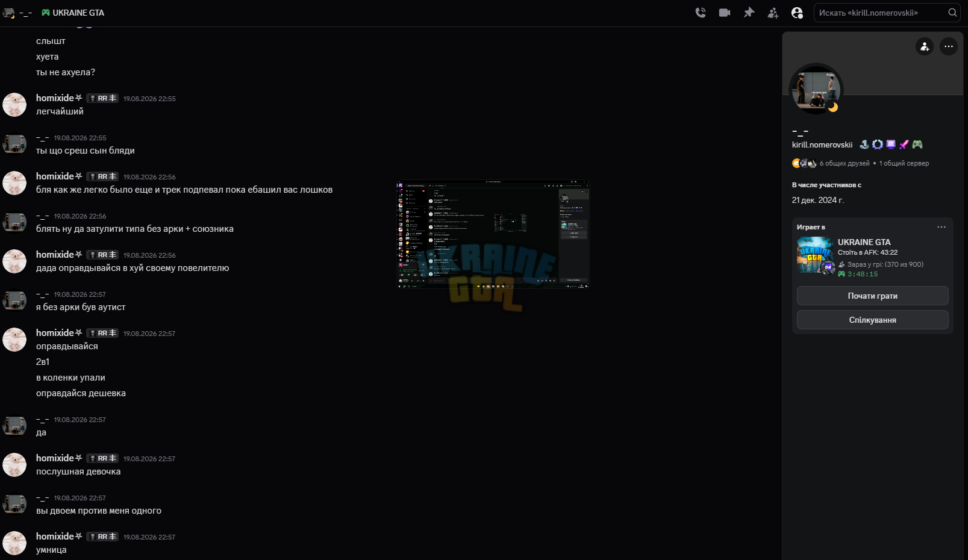Image resolution: width=968 pixels, height=560 pixels.
Task: Start a voice call from the header
Action: click(701, 13)
